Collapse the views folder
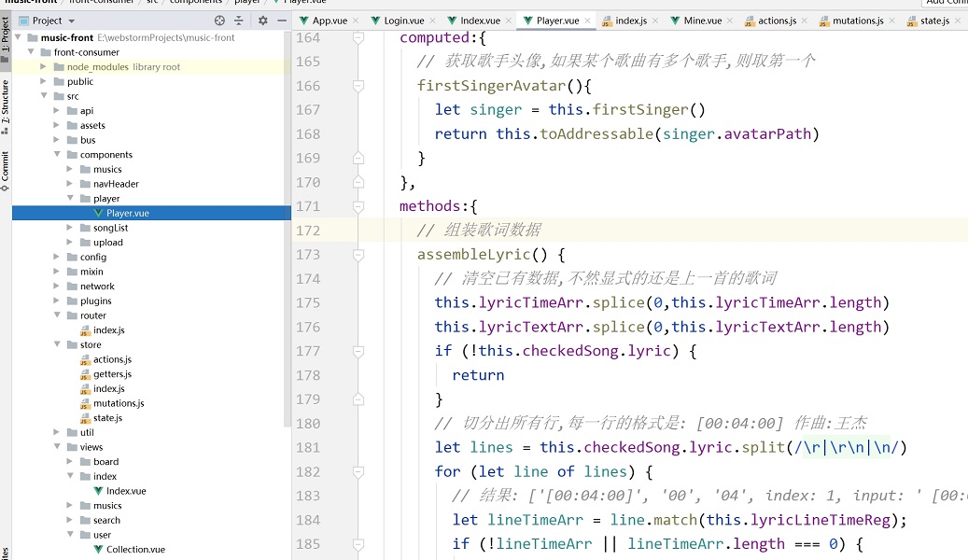968x560 pixels. pos(57,446)
